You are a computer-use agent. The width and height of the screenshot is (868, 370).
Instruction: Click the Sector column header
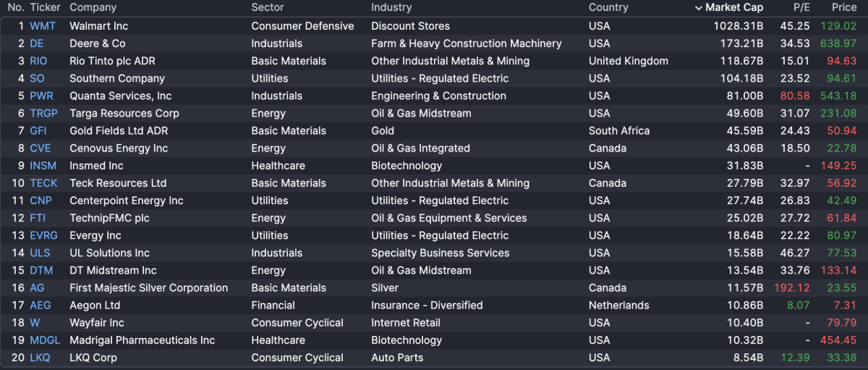pos(268,7)
